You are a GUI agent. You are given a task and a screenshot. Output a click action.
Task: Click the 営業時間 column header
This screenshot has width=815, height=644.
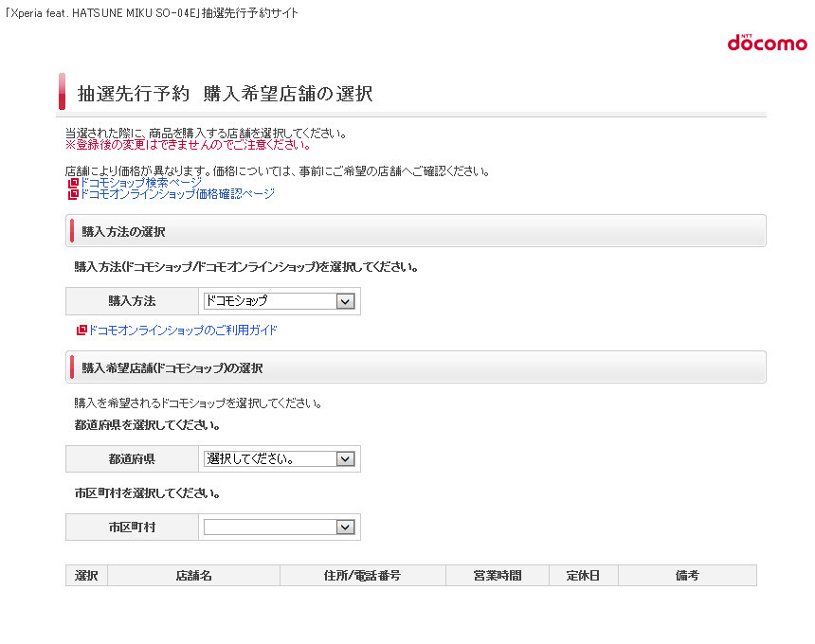(498, 576)
